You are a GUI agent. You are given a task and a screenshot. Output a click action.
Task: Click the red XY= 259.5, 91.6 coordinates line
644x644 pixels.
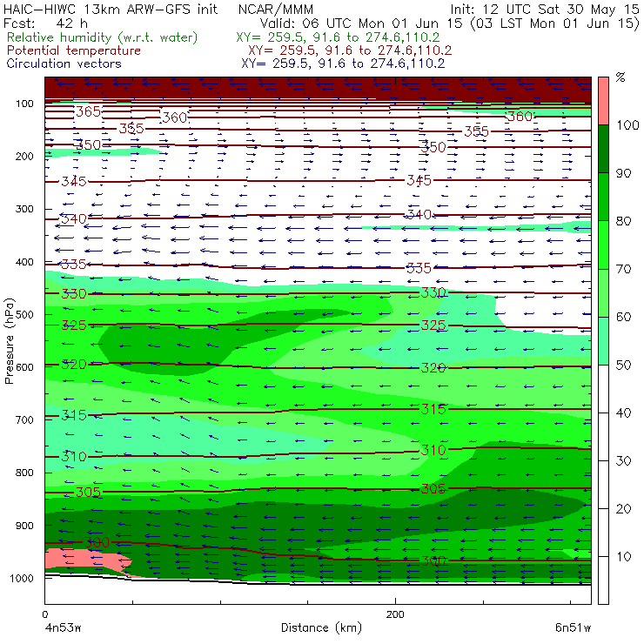[x=350, y=50]
